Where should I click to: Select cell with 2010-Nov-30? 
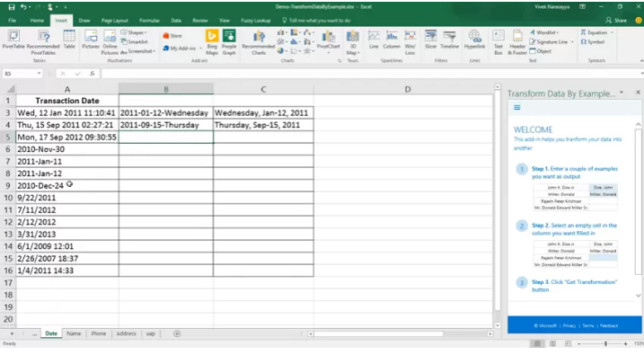point(67,149)
